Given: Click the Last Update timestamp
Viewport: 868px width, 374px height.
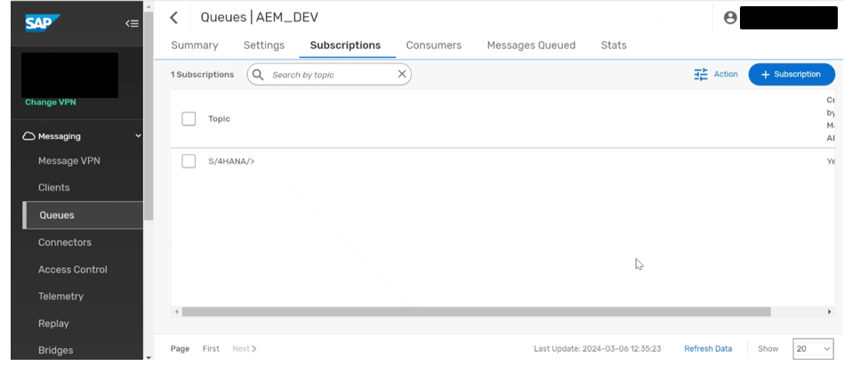Looking at the screenshot, I should pos(598,348).
